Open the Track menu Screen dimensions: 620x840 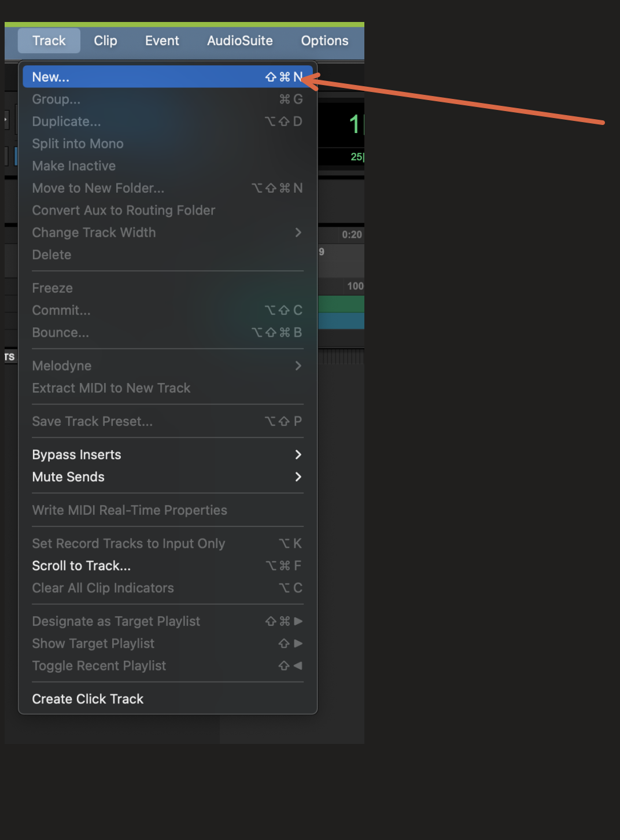point(49,41)
